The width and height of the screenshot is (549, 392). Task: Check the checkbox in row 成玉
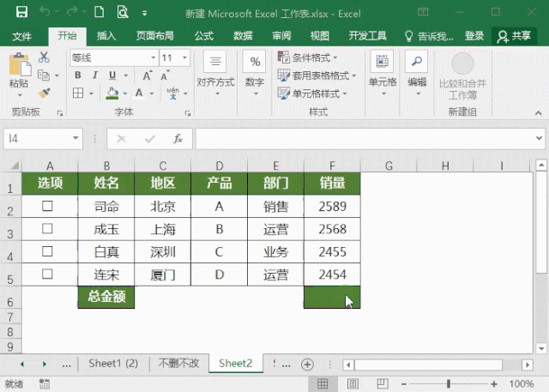(x=47, y=228)
